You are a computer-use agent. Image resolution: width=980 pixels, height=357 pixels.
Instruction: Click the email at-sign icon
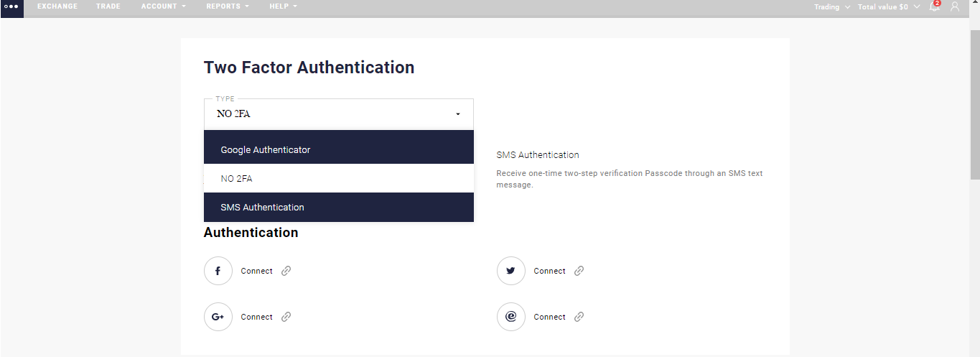click(511, 317)
